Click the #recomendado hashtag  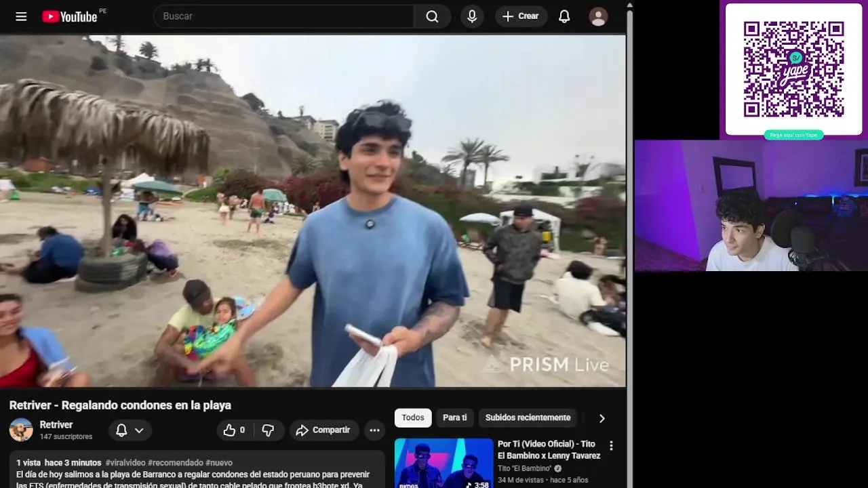click(176, 462)
